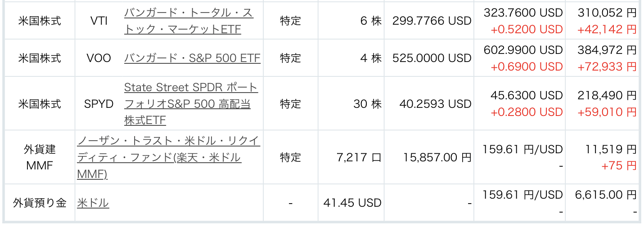
Task: Open the ノーザン・トラスト・米ドル MMF link
Action: point(168,157)
